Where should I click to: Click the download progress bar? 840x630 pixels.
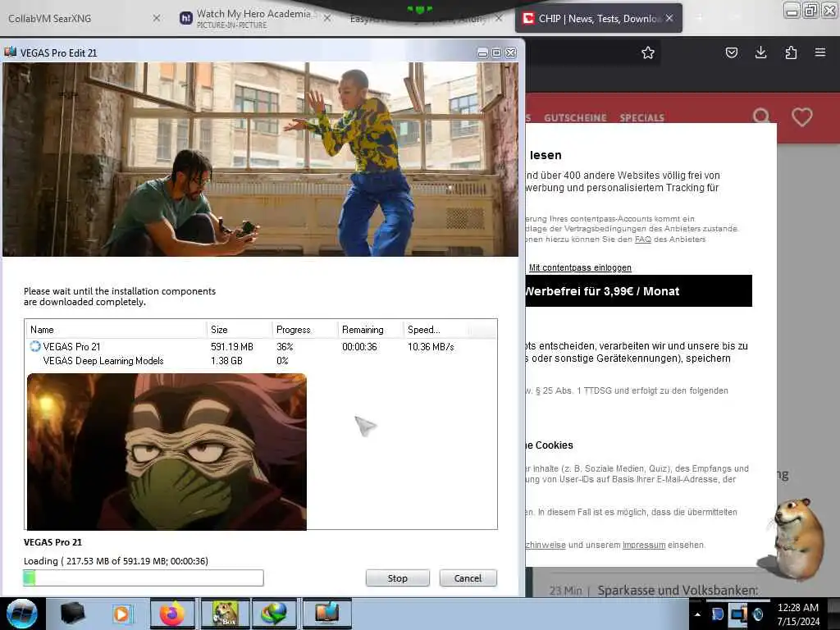(x=144, y=577)
